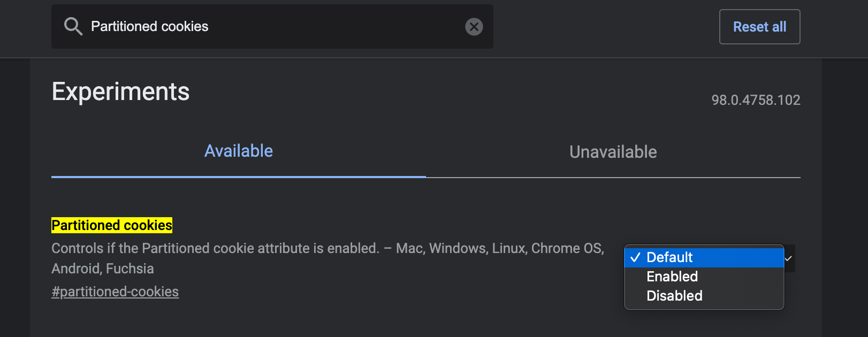
Task: Click the small chevron arrow of the dropdown
Action: 788,258
